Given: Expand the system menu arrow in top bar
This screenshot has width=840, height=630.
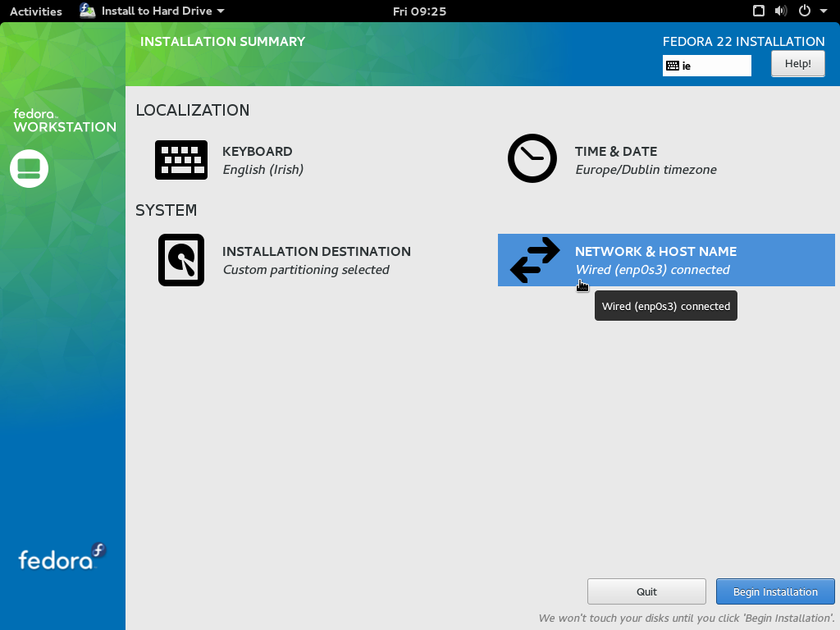Looking at the screenshot, I should (824, 11).
